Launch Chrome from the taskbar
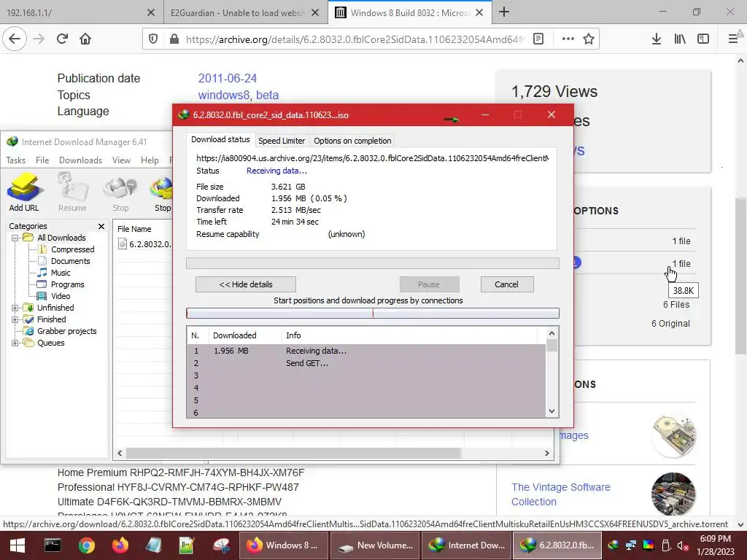The image size is (747, 560). [x=87, y=545]
